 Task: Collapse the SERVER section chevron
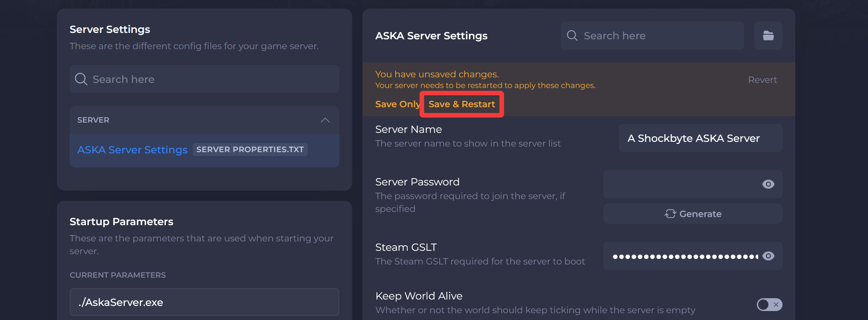coord(325,120)
